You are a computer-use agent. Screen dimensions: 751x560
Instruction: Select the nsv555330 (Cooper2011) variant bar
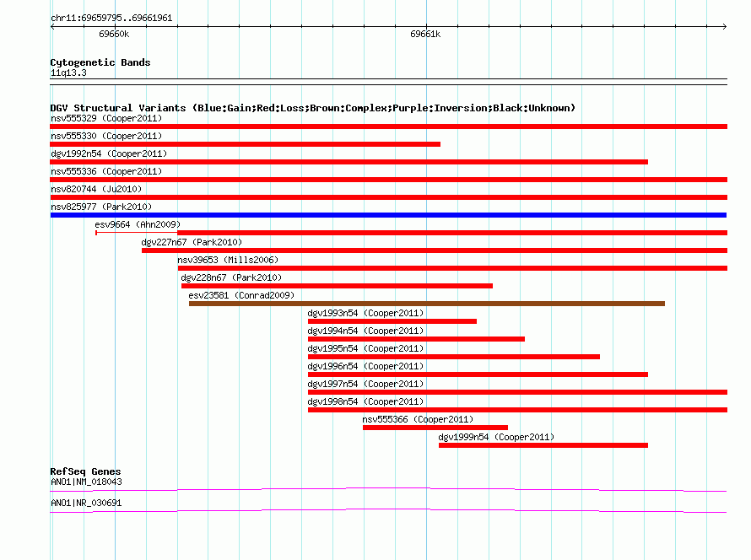(246, 144)
